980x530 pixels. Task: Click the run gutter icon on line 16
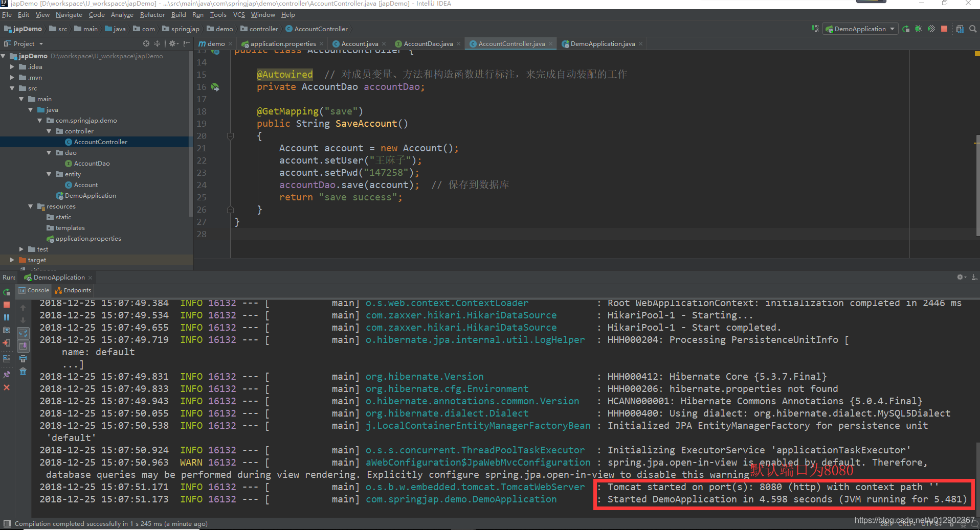pos(215,87)
